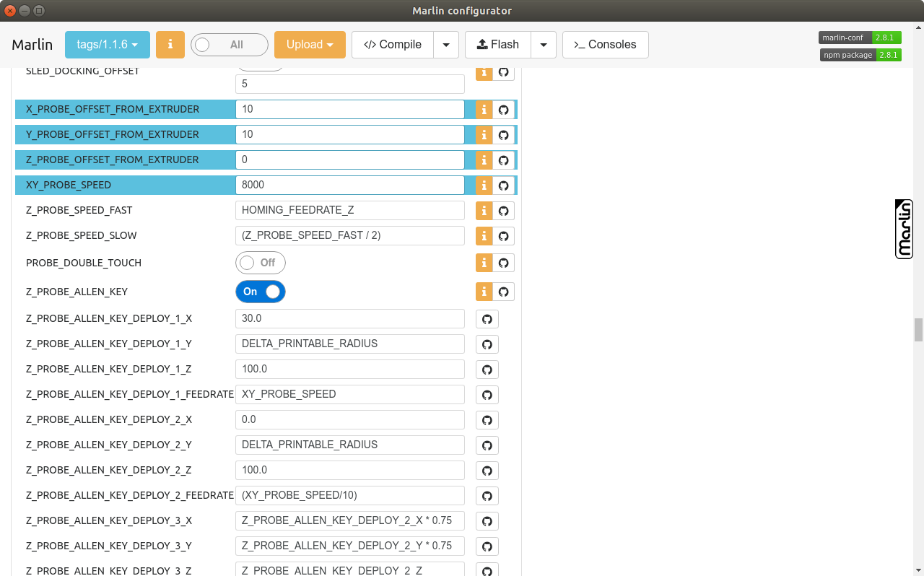Open GitHub link for PROBE_DOUBLE_TOUCH
Screen dimensions: 924x576
point(504,263)
